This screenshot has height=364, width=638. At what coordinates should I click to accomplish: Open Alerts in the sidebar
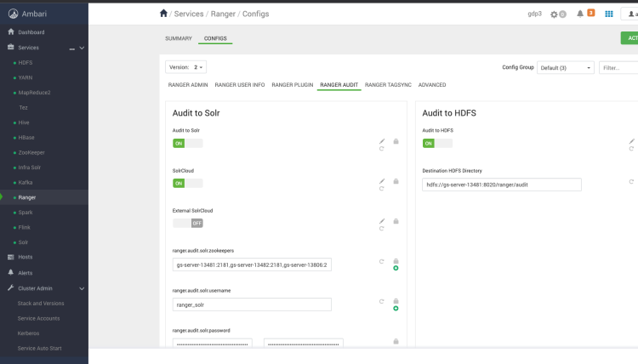(x=26, y=273)
